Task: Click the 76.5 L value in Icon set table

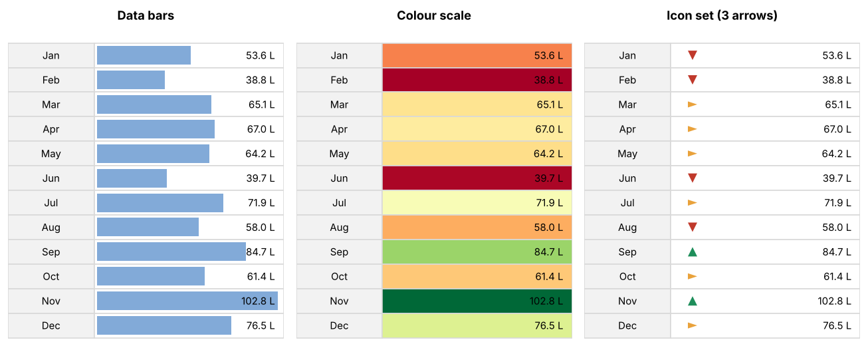Action: [x=837, y=325]
